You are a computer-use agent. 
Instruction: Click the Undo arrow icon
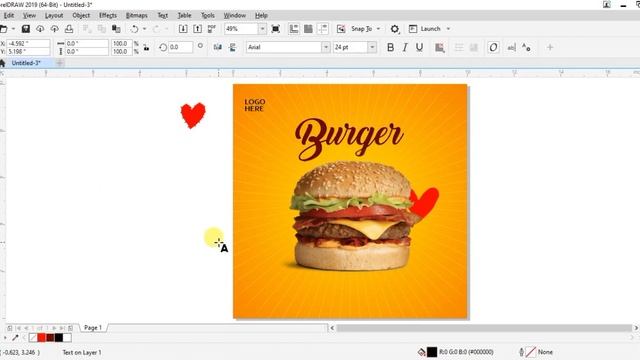(134, 29)
